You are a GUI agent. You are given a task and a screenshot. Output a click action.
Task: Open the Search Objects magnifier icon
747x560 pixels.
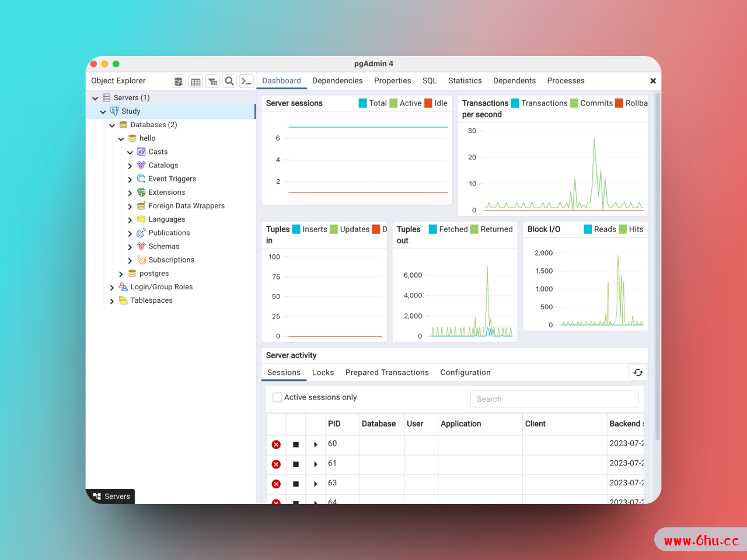click(x=229, y=81)
